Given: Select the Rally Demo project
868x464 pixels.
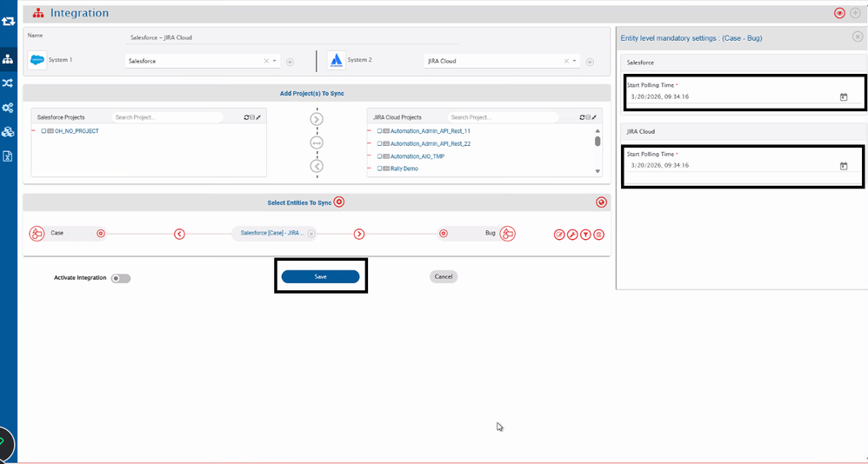Looking at the screenshot, I should click(404, 168).
